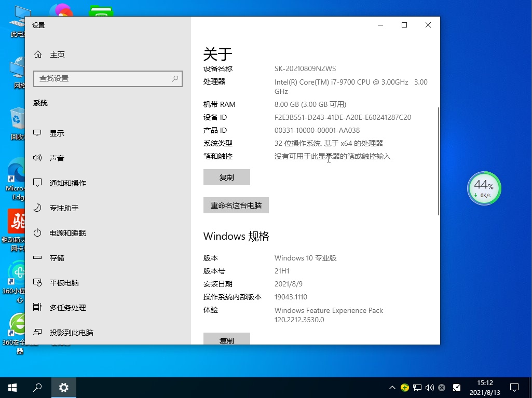This screenshot has width=532, height=398.
Task: Click the taskbar search magnifier icon
Action: pyautogui.click(x=38, y=387)
